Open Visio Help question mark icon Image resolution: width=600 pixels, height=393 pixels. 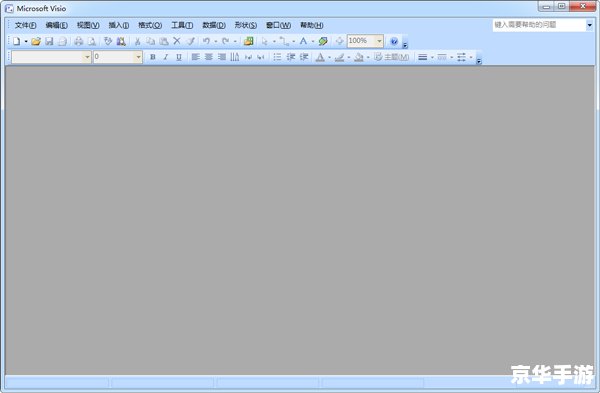pos(394,41)
